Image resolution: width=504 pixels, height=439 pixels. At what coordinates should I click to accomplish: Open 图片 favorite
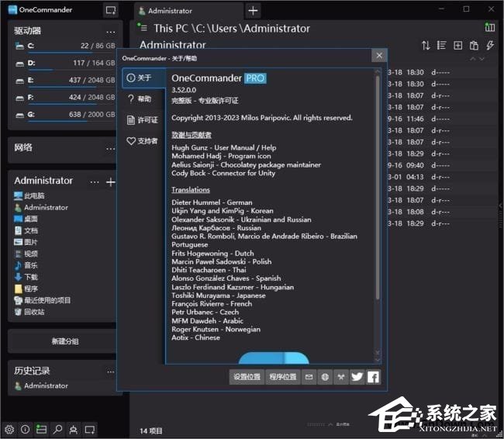[x=26, y=242]
